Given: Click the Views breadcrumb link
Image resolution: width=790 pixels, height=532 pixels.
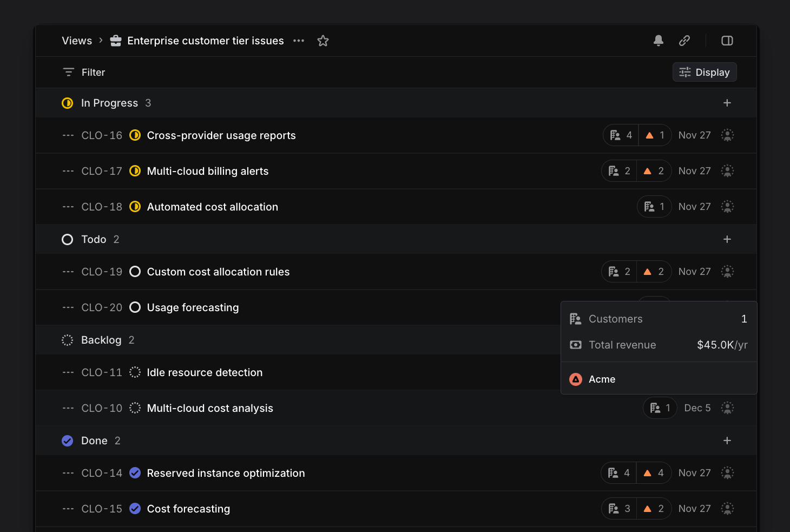Looking at the screenshot, I should tap(76, 41).
